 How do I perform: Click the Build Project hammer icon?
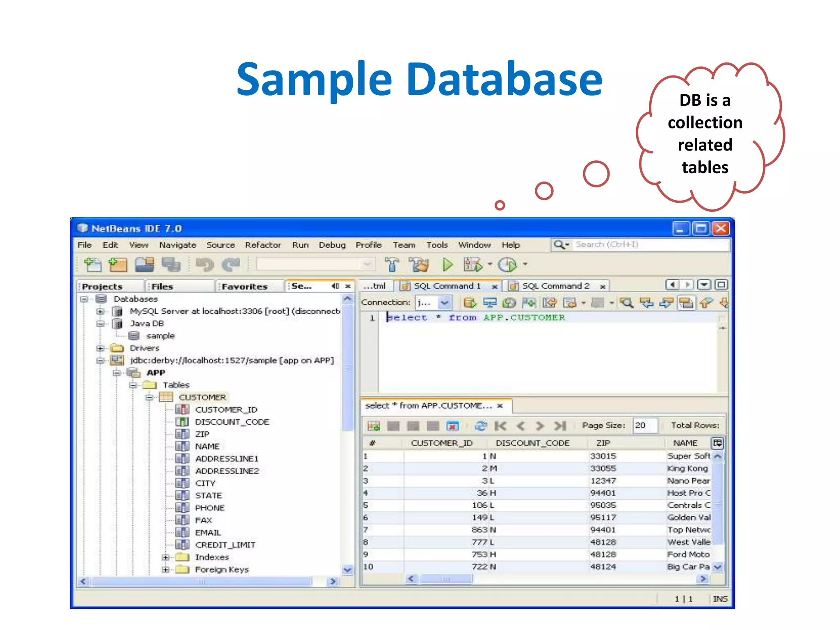point(392,265)
